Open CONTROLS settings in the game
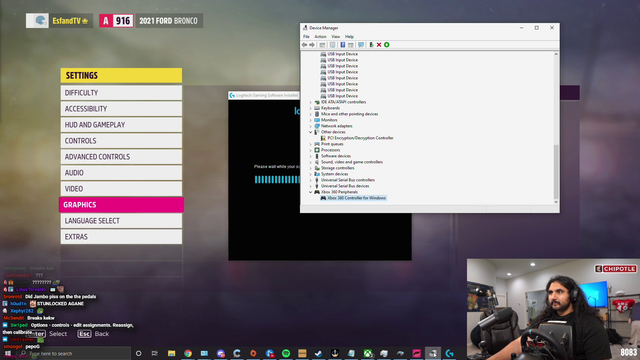Image resolution: width=640 pixels, height=360 pixels. pos(121,140)
